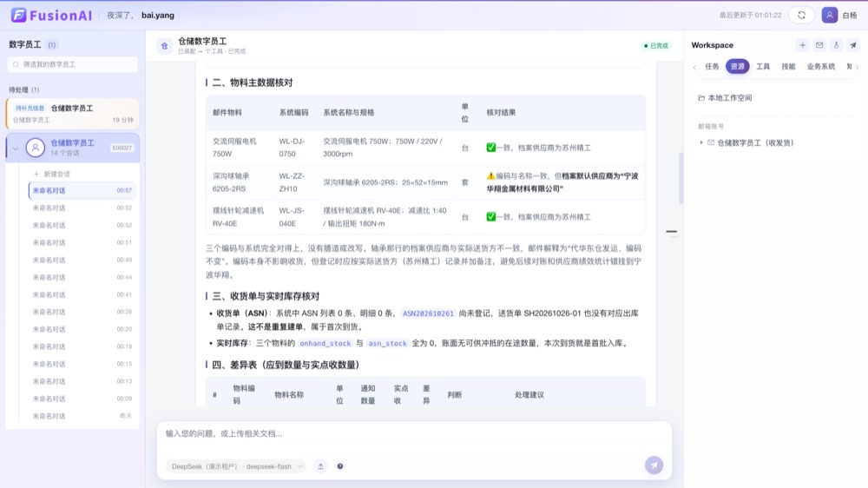Open the Workspace mail envelope icon

point(819,45)
